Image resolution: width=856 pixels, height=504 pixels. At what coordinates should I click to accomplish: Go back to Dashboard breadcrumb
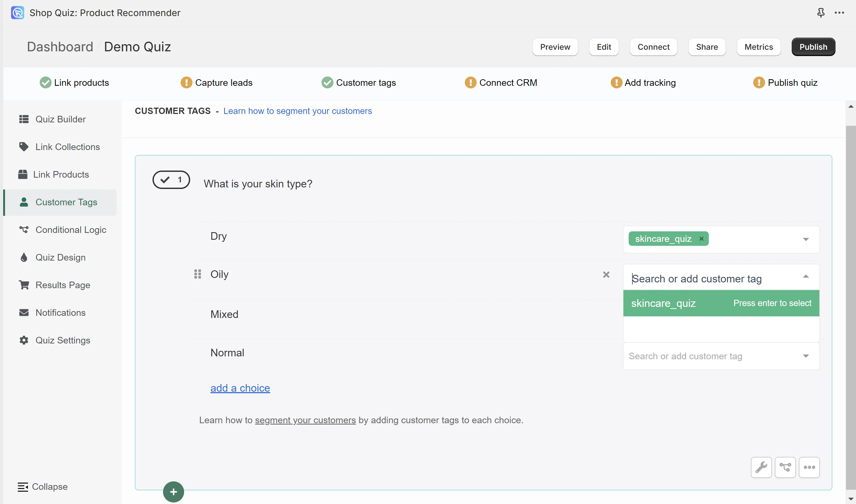click(x=60, y=47)
